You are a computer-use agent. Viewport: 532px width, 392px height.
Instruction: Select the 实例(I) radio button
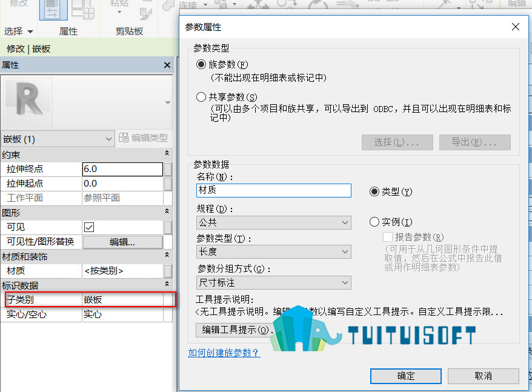click(x=374, y=222)
